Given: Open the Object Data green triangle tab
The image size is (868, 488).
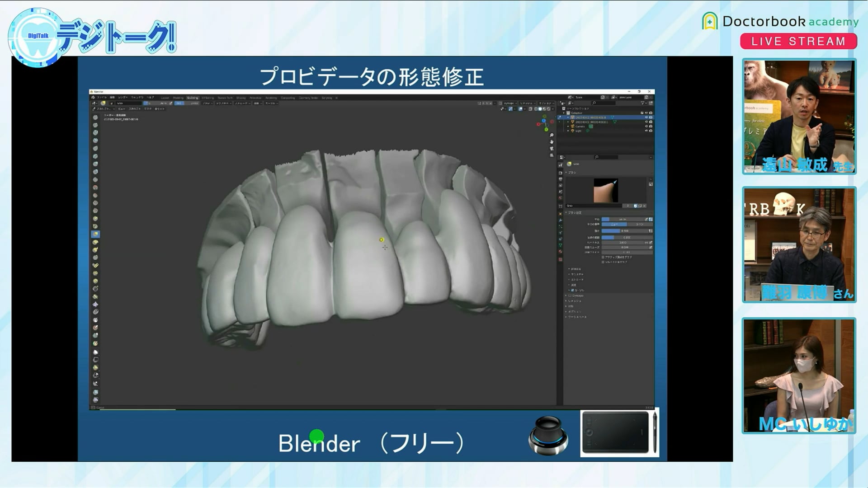Looking at the screenshot, I should point(561,245).
